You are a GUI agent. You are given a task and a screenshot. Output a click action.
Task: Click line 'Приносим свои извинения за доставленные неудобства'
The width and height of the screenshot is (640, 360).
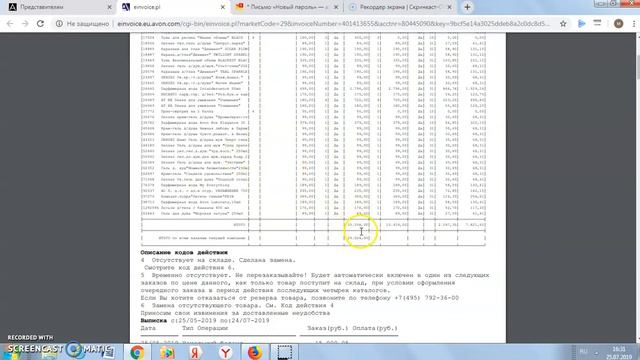(235, 313)
